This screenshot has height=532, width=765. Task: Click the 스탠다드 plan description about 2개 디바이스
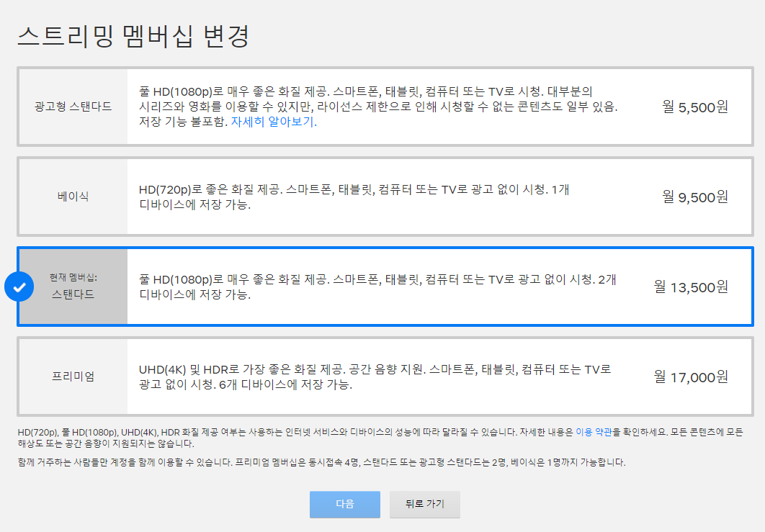(x=377, y=287)
